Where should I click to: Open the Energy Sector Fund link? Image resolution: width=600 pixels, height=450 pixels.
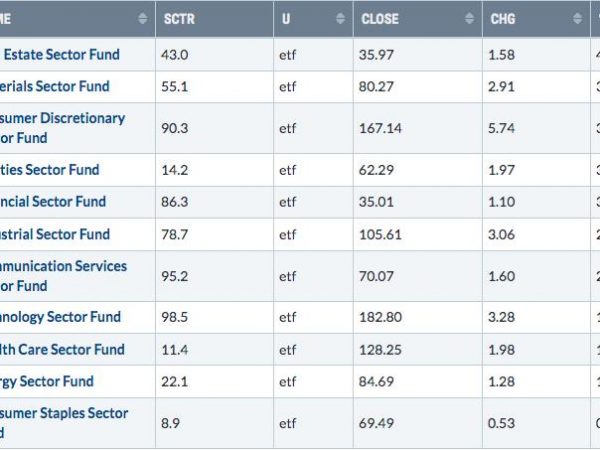[47, 382]
